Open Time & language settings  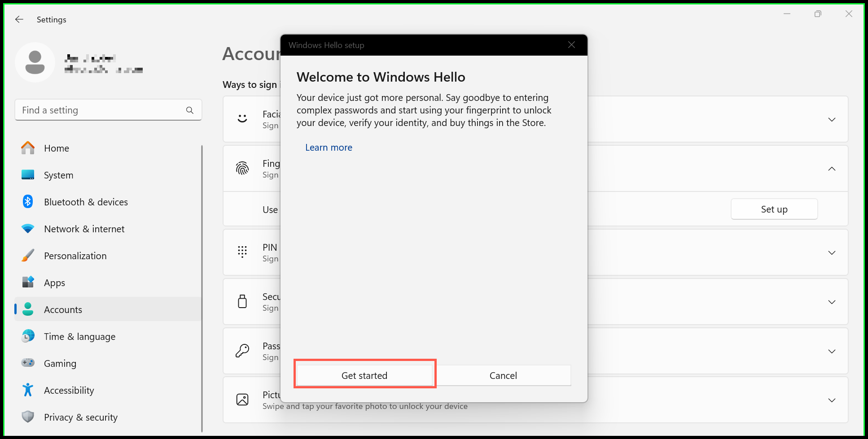tap(108, 336)
